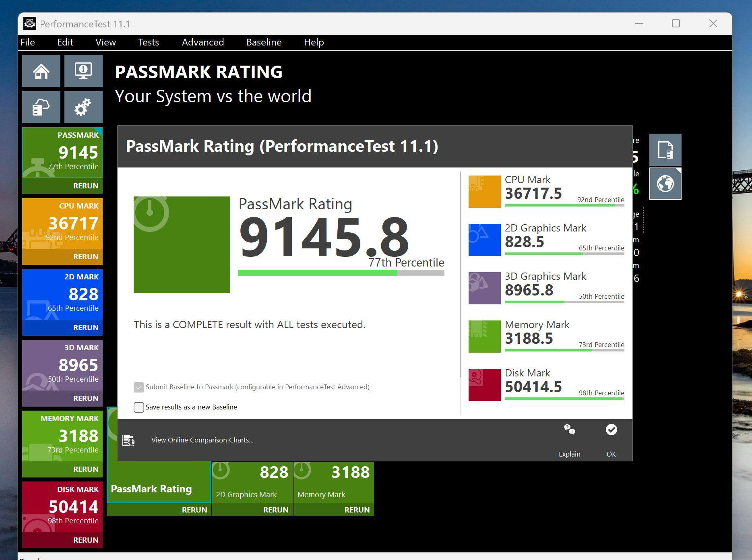752x560 pixels.
Task: Click the 9145.8 PassMark Rating score
Action: coord(324,237)
